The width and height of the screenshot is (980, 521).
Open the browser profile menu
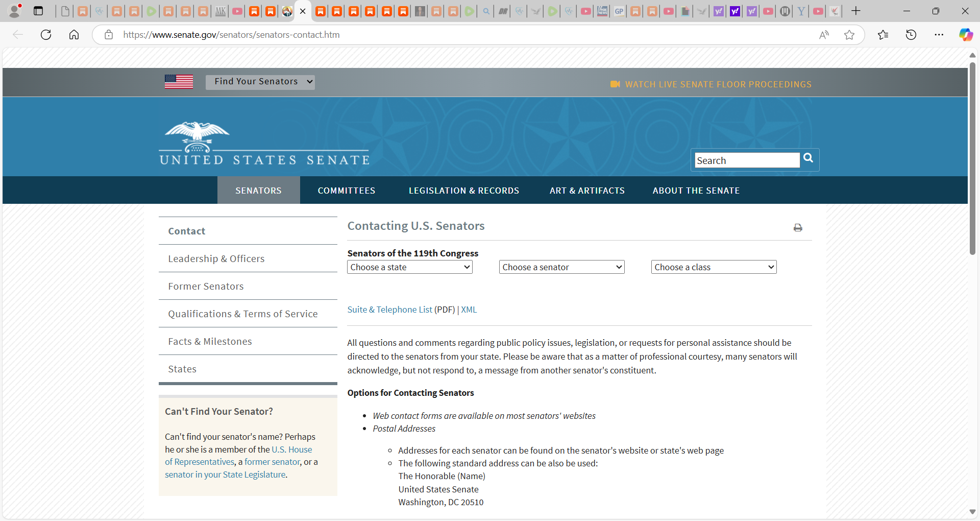[15, 11]
